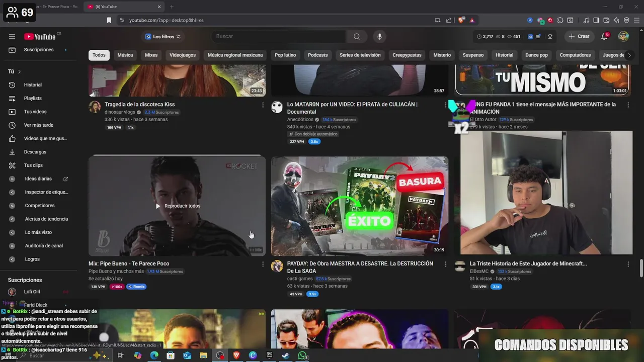
Task: Select the Pop latino filter chip
Action: pos(285,55)
